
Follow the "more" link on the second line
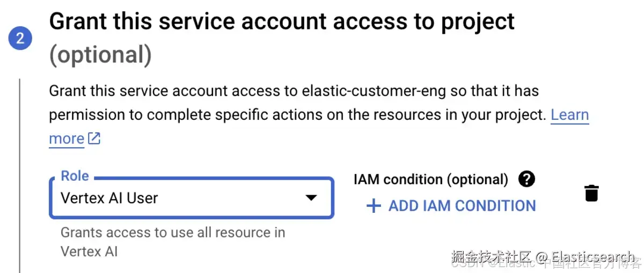pos(66,139)
